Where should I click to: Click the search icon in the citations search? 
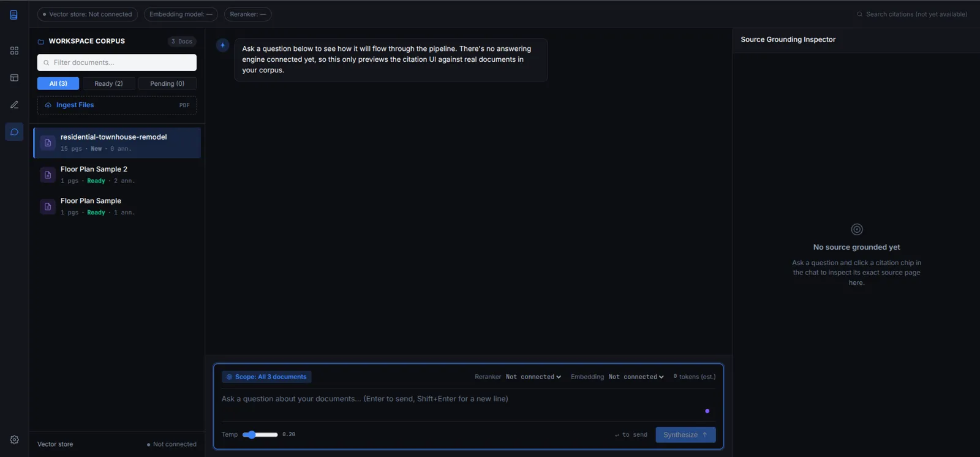pyautogui.click(x=860, y=14)
